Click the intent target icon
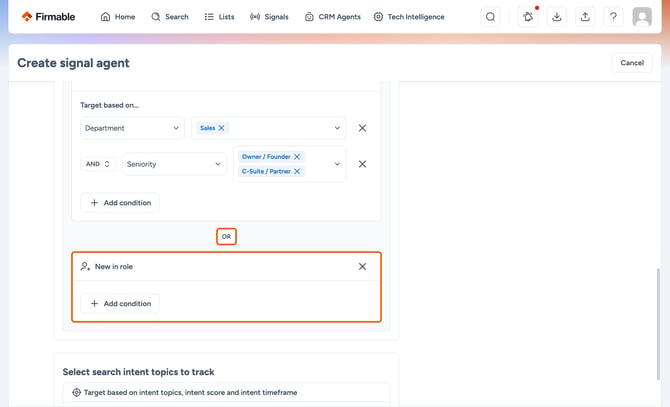Viewport: 670px width, 407px height. [x=76, y=392]
